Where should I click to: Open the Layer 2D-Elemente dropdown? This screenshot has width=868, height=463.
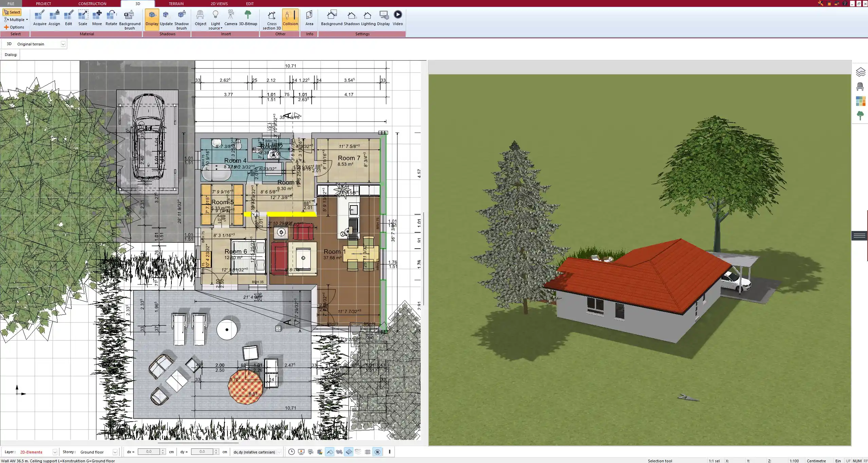click(x=55, y=452)
